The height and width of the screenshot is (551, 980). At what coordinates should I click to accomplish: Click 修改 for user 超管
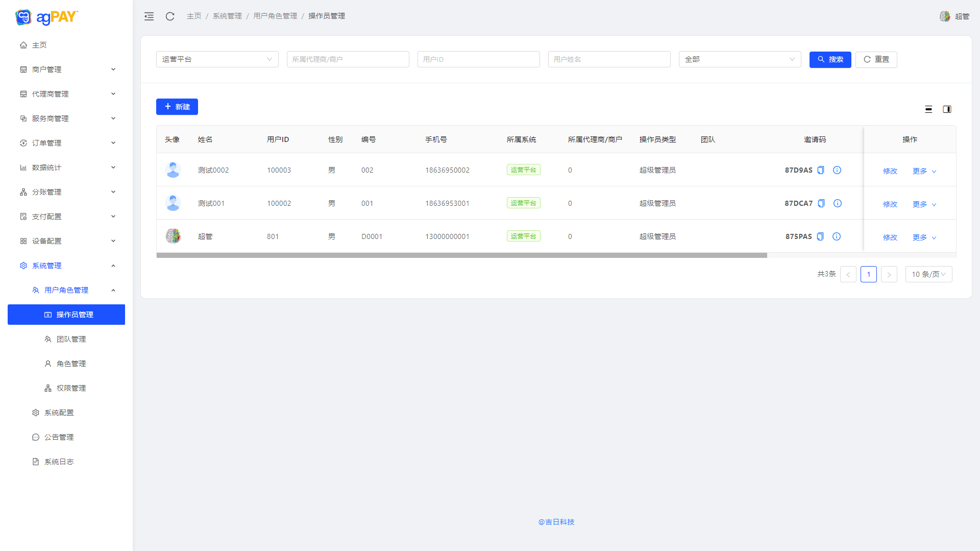(890, 237)
